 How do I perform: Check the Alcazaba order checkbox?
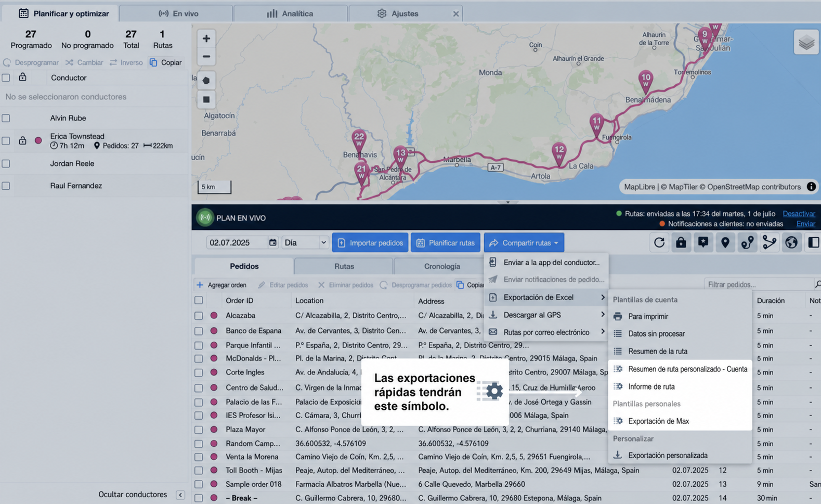click(x=198, y=316)
